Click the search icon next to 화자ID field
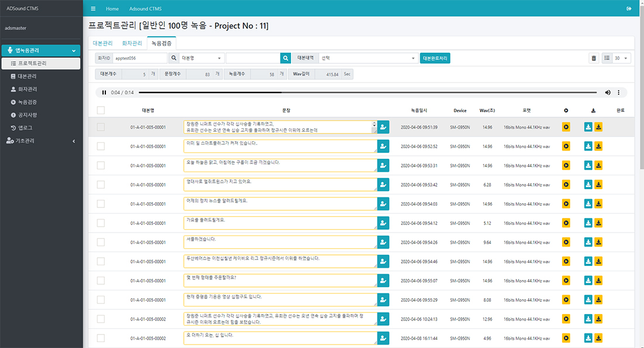This screenshot has height=348, width=644. 174,59
